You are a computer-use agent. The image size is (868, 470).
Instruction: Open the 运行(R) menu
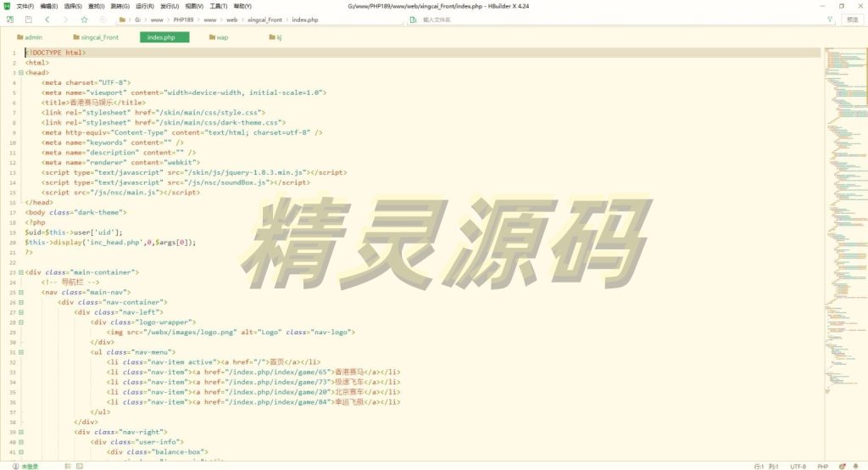point(144,6)
